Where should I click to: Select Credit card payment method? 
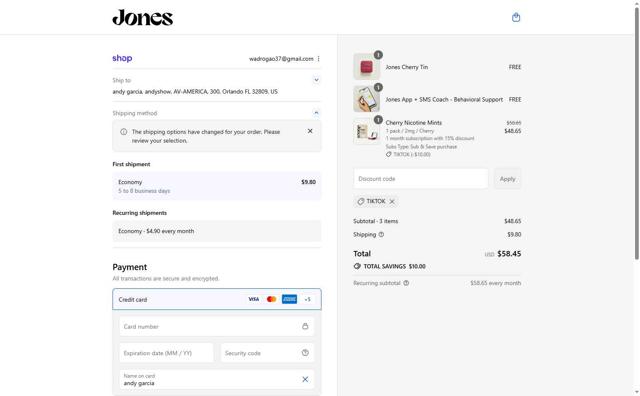coord(217,299)
